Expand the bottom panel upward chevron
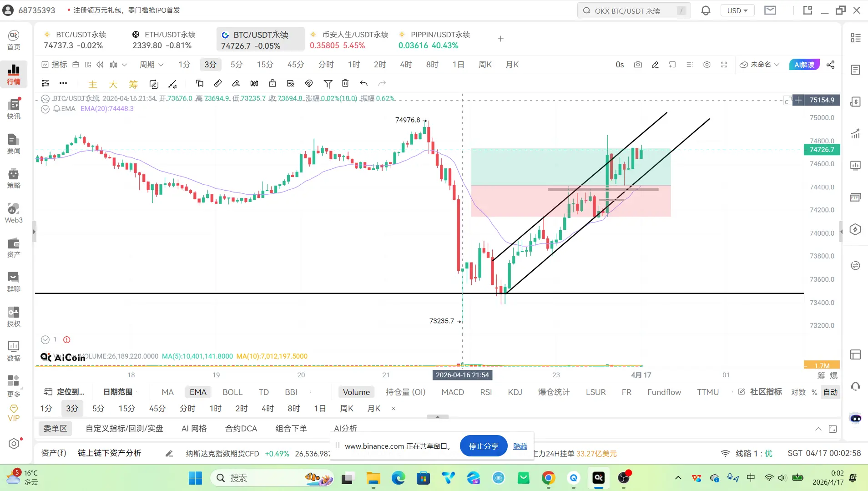 (x=818, y=429)
